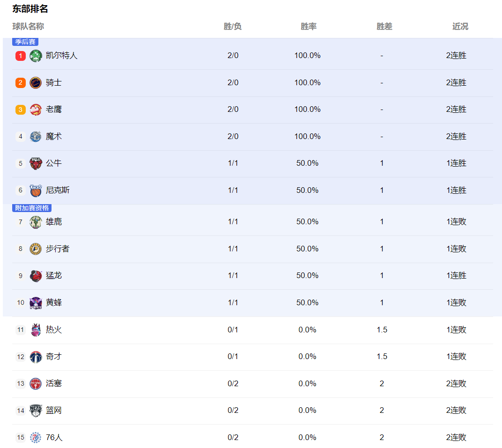Open the 热火 team name link
The image size is (502, 448).
pyautogui.click(x=53, y=330)
